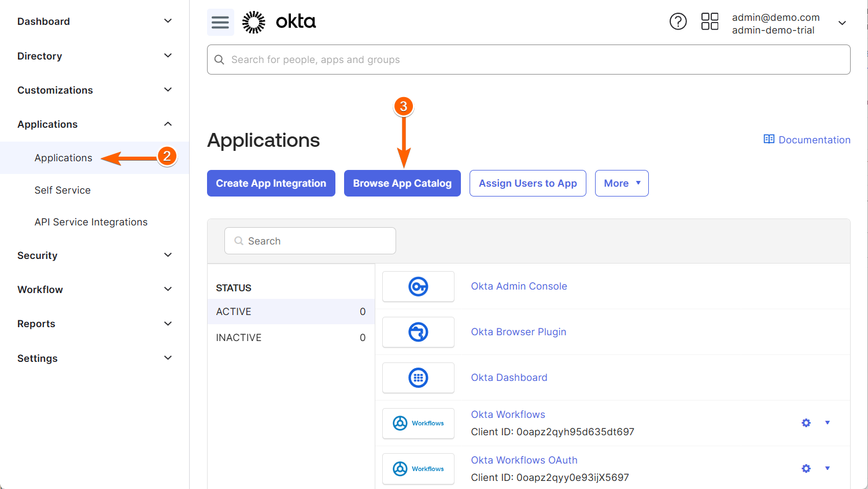Open API Service Integrations menu item
This screenshot has width=868, height=489.
(91, 222)
